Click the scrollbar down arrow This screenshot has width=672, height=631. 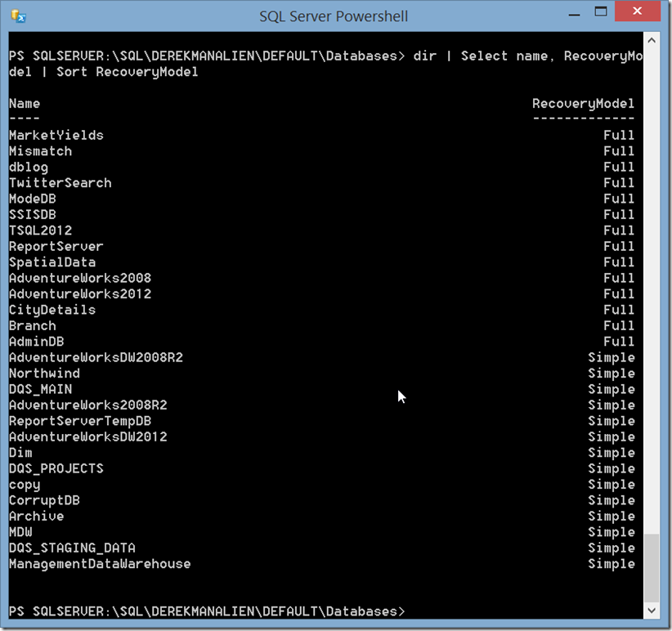tap(652, 611)
